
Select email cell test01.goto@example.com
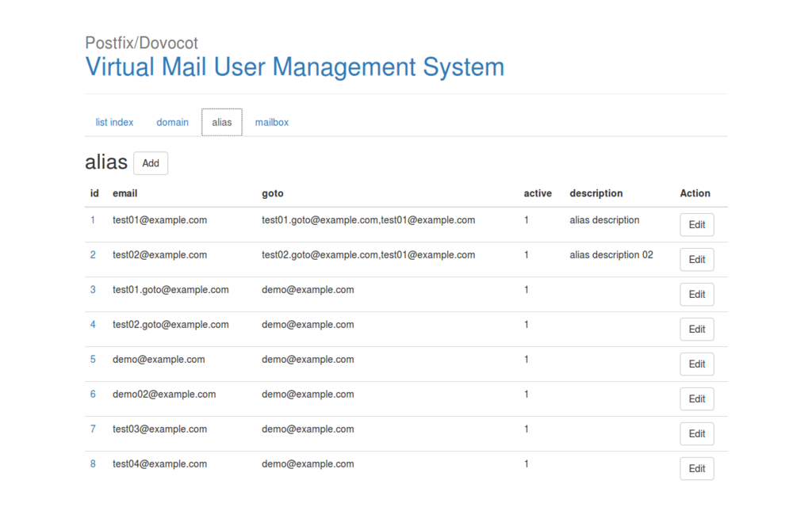(170, 290)
